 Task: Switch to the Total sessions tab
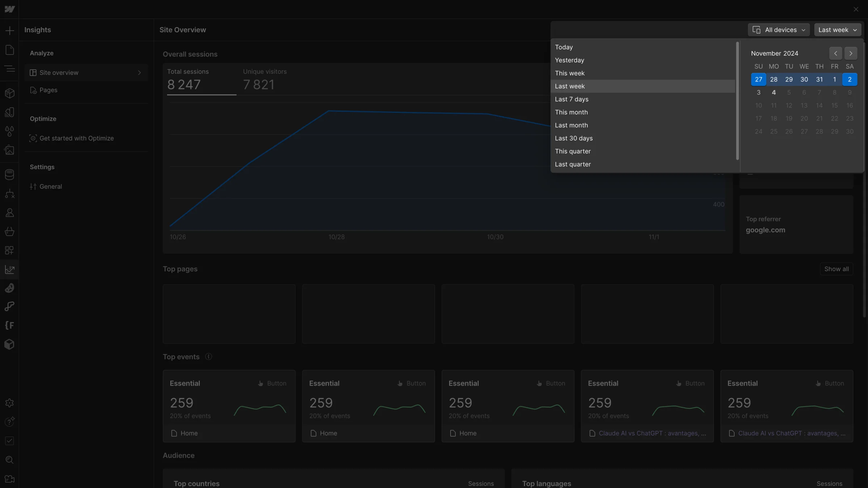click(201, 80)
